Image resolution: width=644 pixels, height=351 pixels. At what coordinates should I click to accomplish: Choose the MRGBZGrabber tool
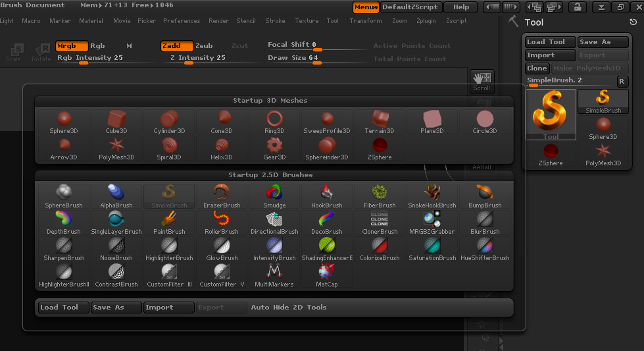[432, 223]
